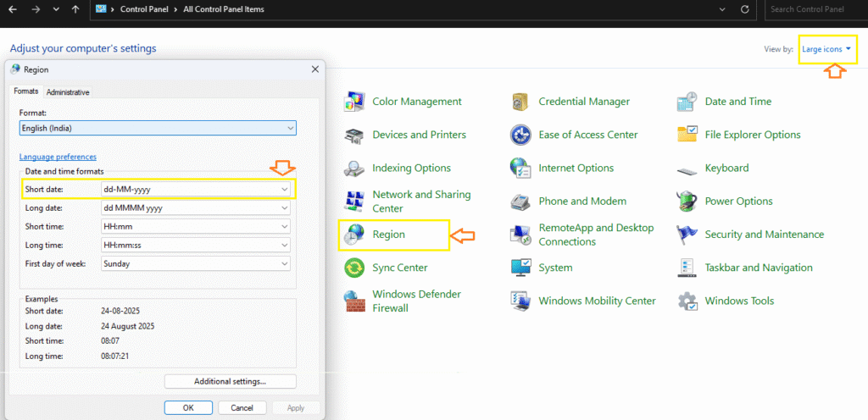Screen dimensions: 868x420
Task: Open Power Options battery icon
Action: (687, 202)
